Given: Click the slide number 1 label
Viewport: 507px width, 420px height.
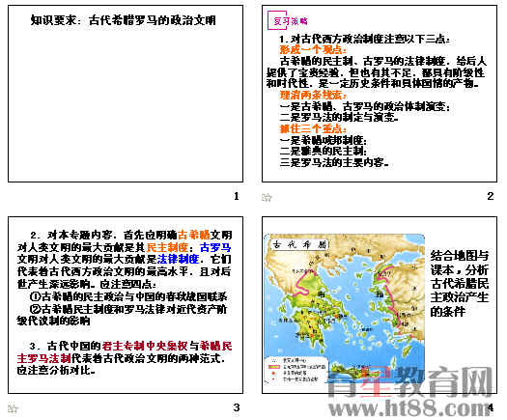Looking at the screenshot, I should pos(237,196).
